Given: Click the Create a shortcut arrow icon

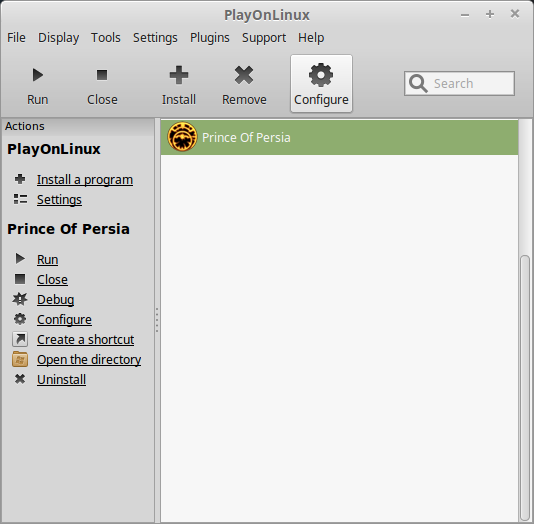Looking at the screenshot, I should pyautogui.click(x=20, y=339).
